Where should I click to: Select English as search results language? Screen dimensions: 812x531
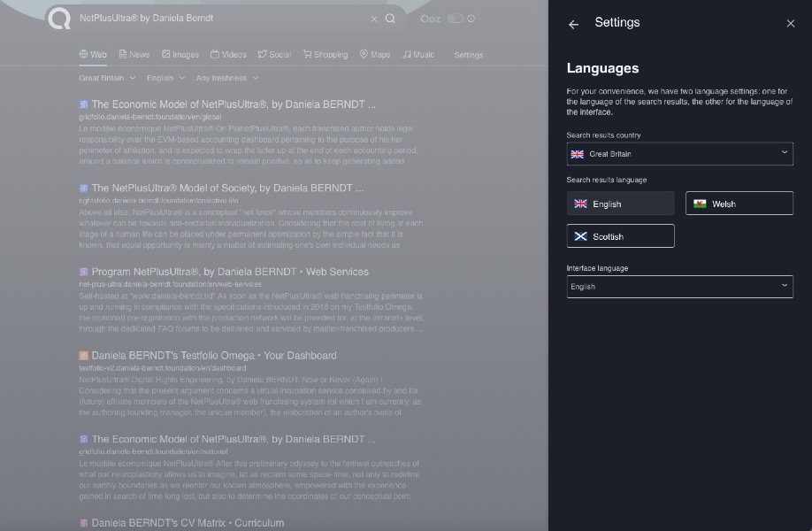(620, 204)
